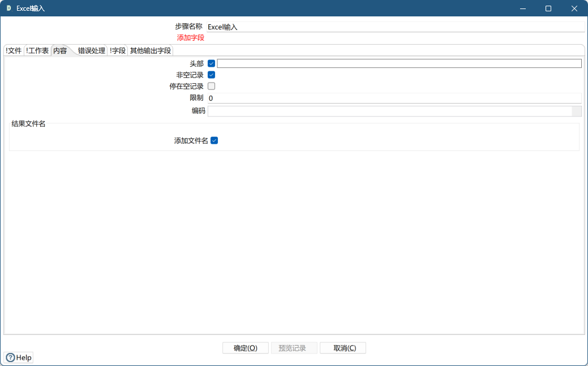588x366 pixels.
Task: Open the !工作表 tab
Action: pyautogui.click(x=36, y=50)
